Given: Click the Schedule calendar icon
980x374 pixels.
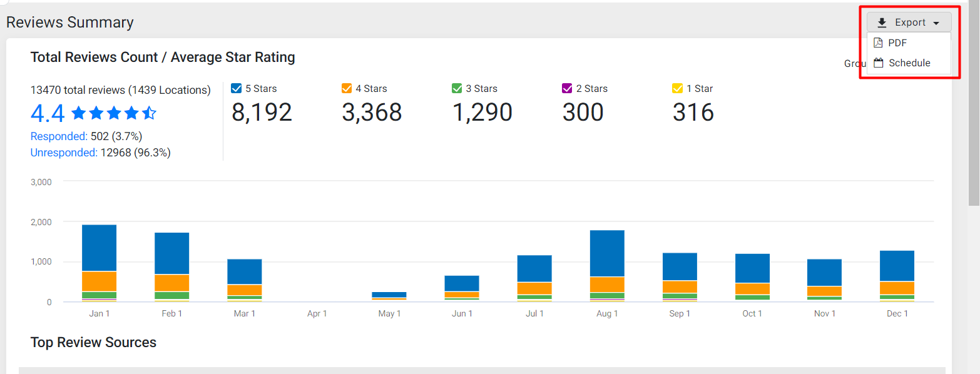Looking at the screenshot, I should 878,63.
